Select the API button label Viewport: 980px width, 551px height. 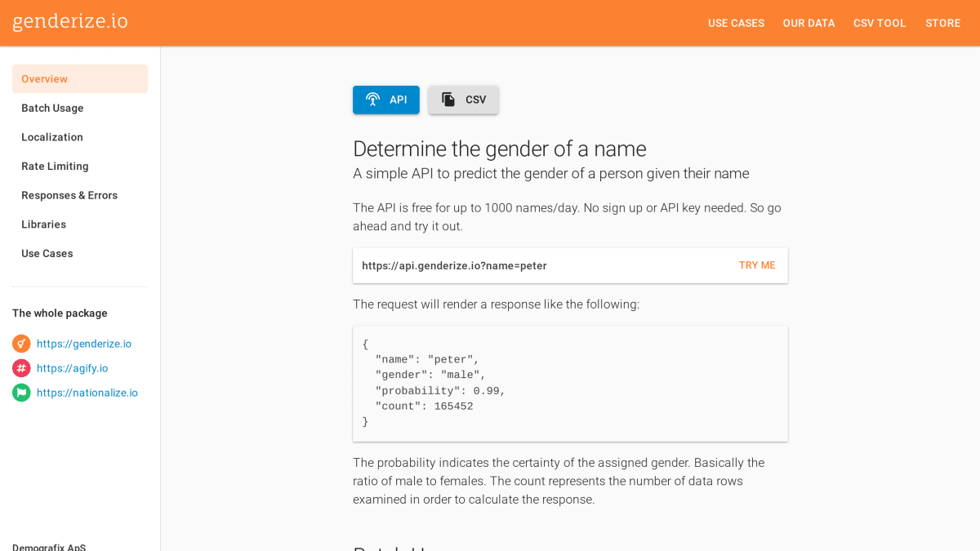tap(398, 100)
